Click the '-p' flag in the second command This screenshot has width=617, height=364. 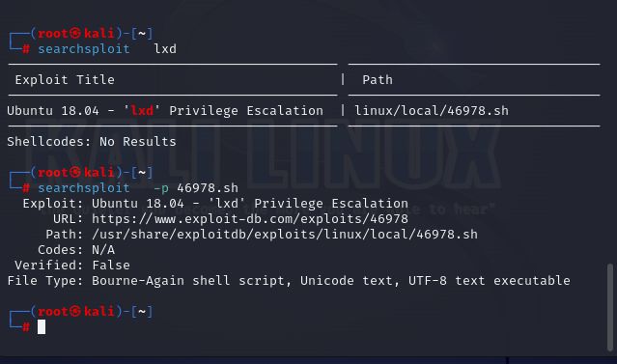(x=161, y=188)
